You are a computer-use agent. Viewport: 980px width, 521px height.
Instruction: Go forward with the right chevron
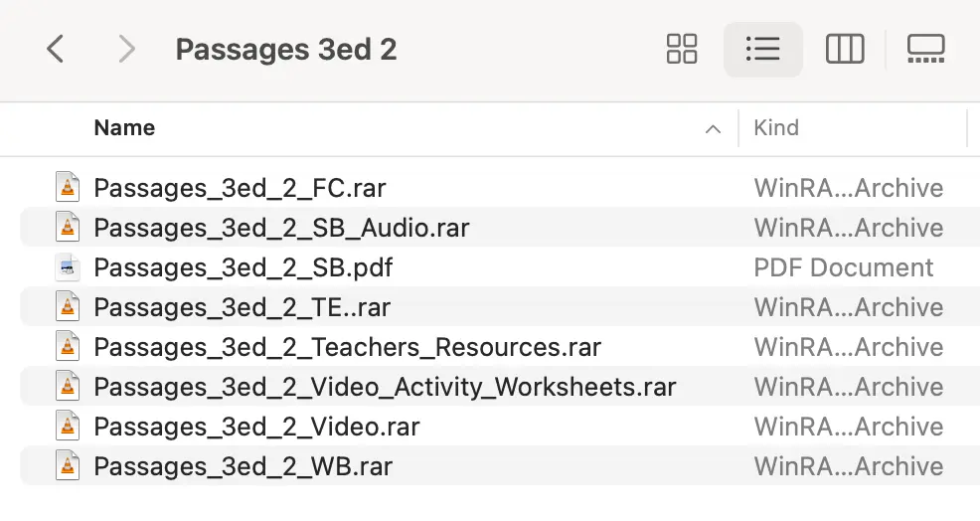pyautogui.click(x=127, y=49)
